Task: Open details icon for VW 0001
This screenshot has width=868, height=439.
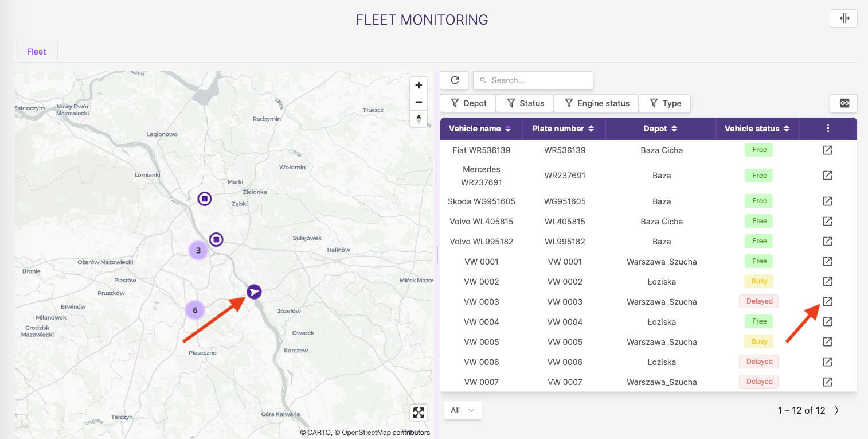Action: pyautogui.click(x=827, y=262)
